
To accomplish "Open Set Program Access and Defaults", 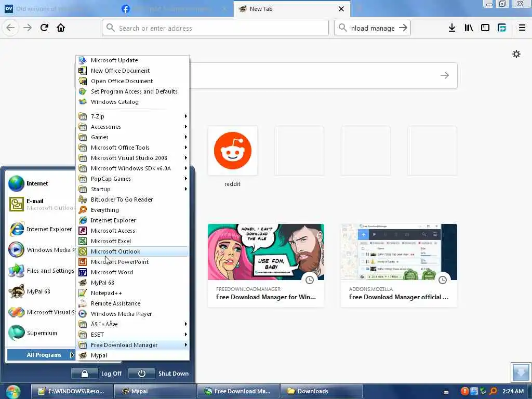I will point(132,91).
